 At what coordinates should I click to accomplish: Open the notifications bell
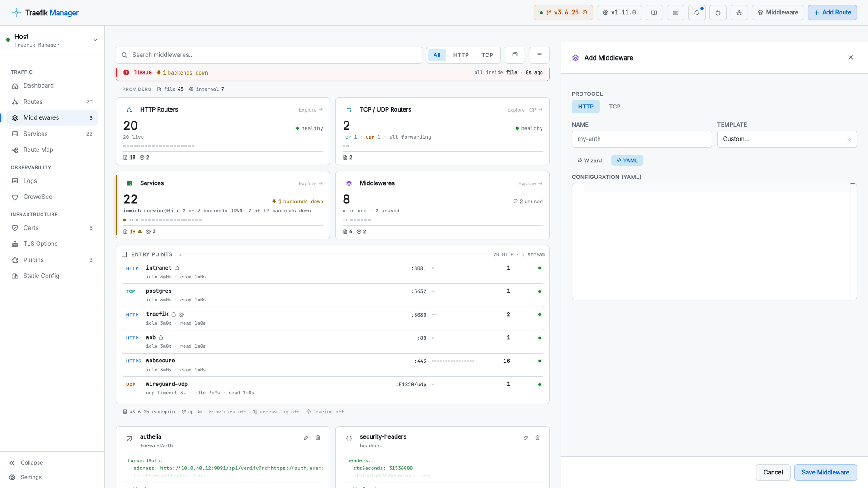tap(697, 13)
